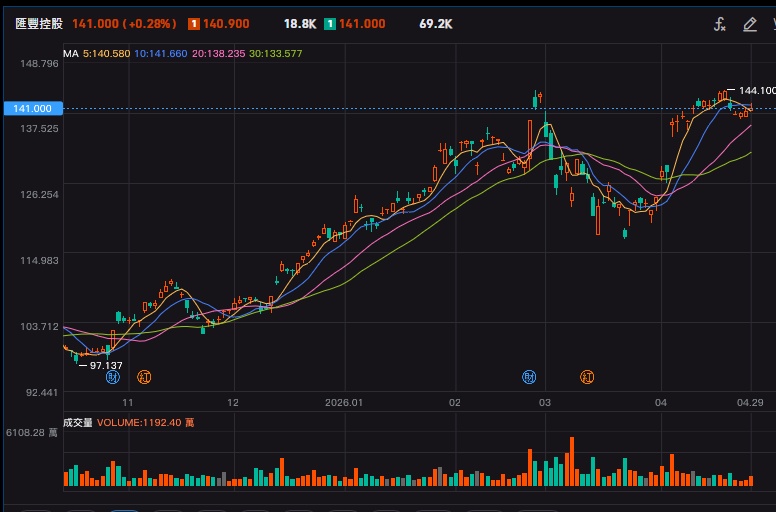Toggle the MA20 line label 20:138.235
The height and width of the screenshot is (512, 776).
[x=219, y=53]
